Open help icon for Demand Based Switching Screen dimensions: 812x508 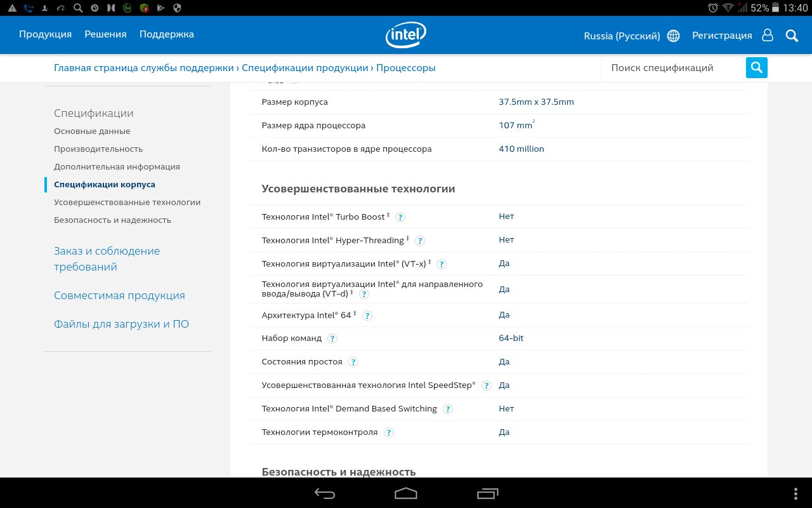(x=448, y=409)
